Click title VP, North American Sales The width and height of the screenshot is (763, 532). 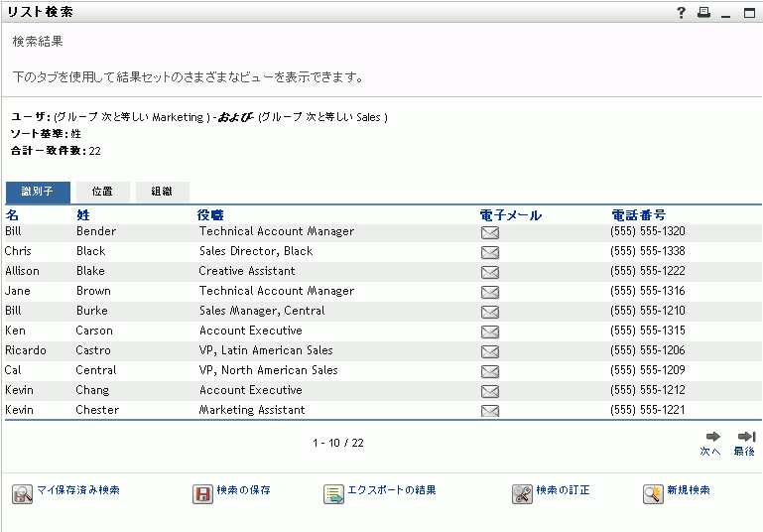269,370
